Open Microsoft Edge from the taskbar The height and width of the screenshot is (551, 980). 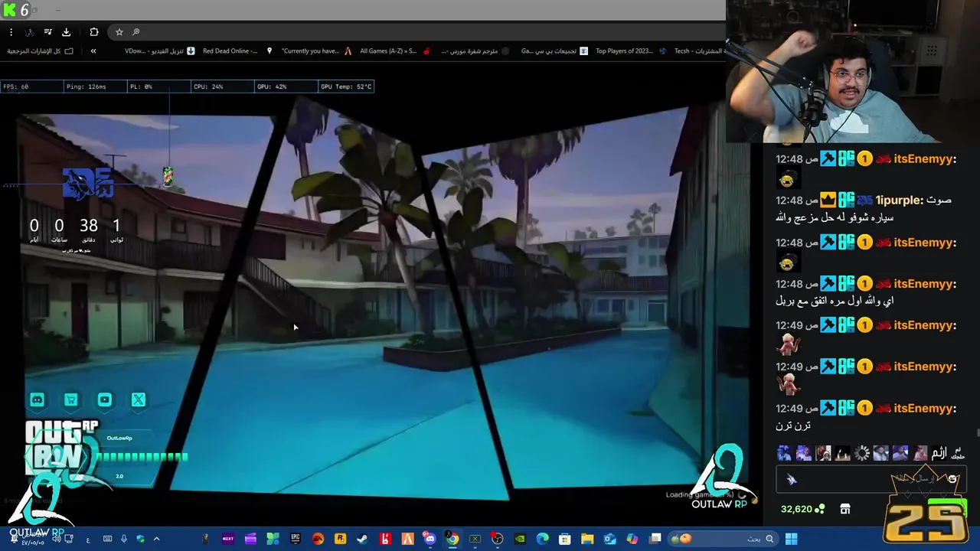pos(542,539)
